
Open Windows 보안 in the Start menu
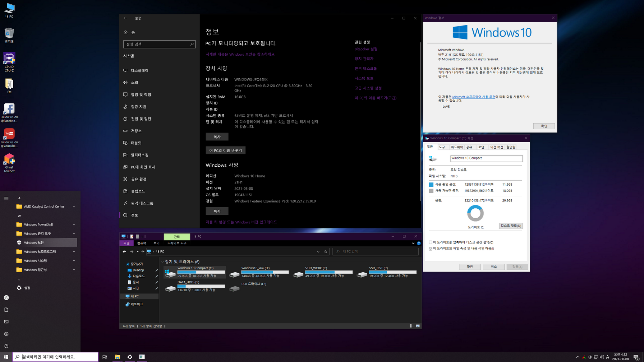pos(46,243)
